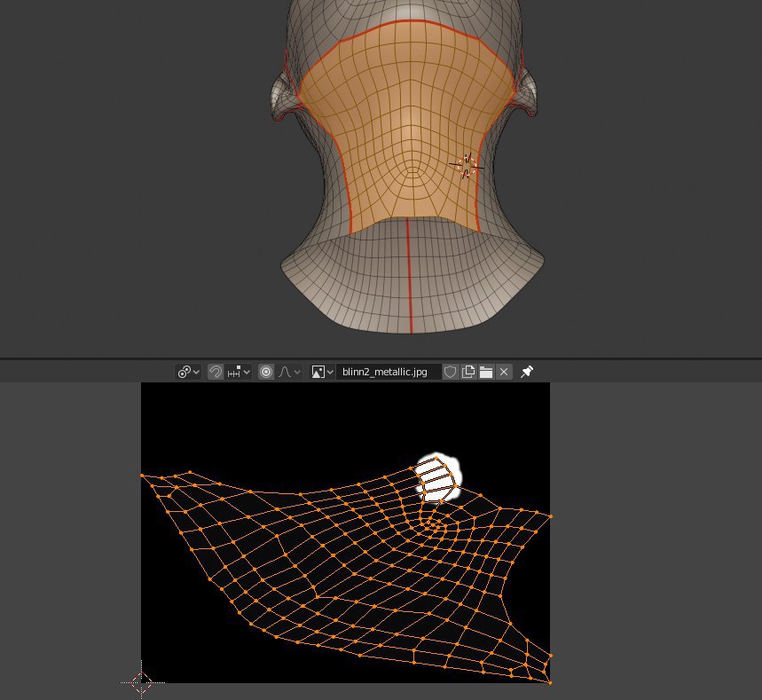
Task: Toggle the pin image icon
Action: click(x=527, y=373)
